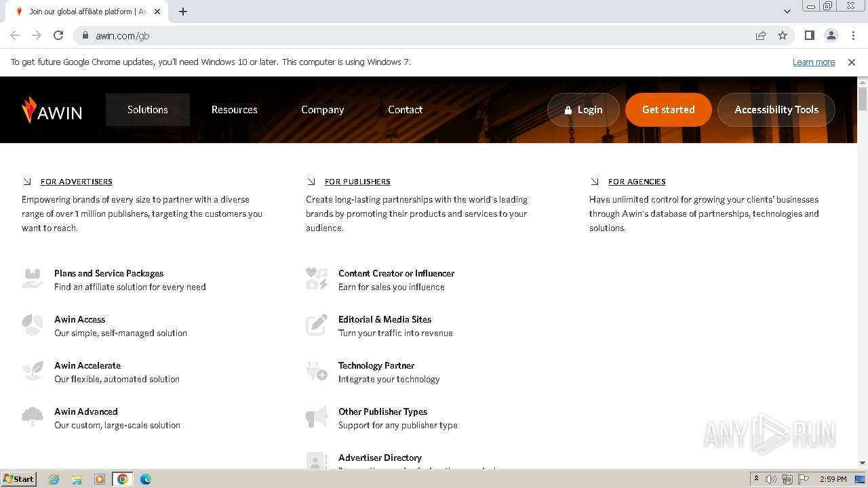Open Plans and Service Packages
This screenshot has width=868, height=488.
[108, 273]
